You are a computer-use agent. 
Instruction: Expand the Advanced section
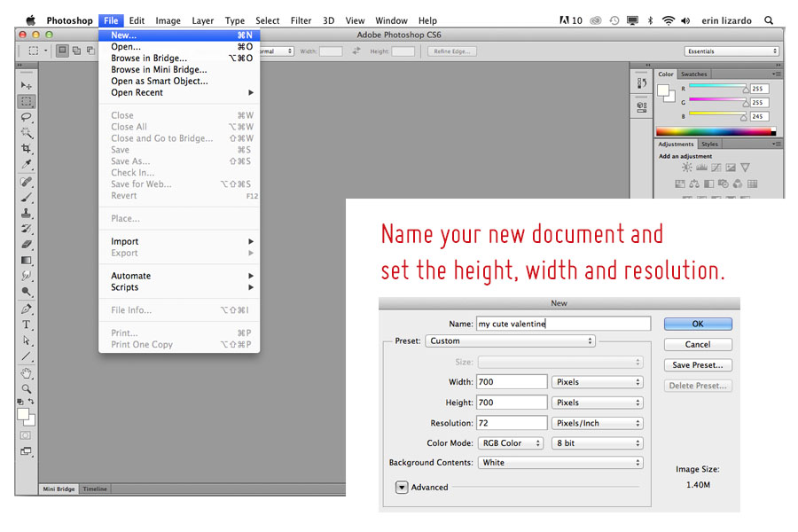click(x=402, y=488)
